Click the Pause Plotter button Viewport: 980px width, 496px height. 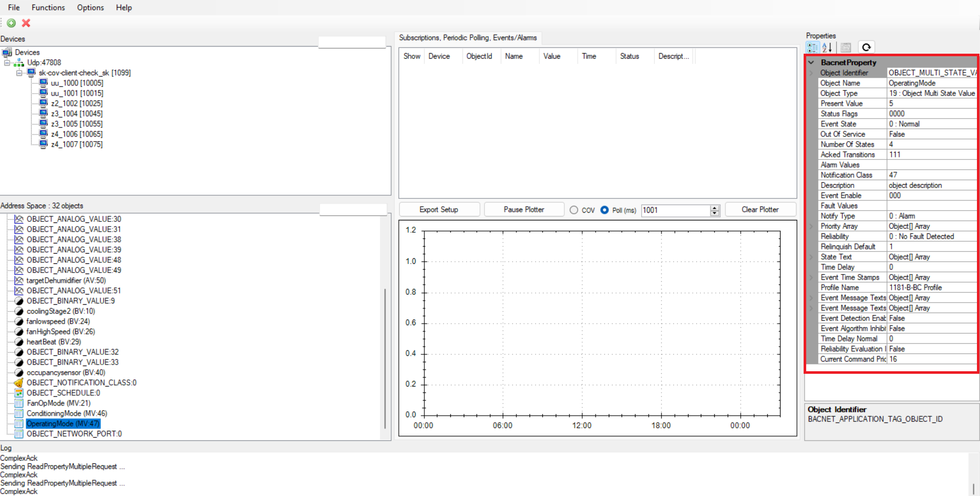(524, 210)
